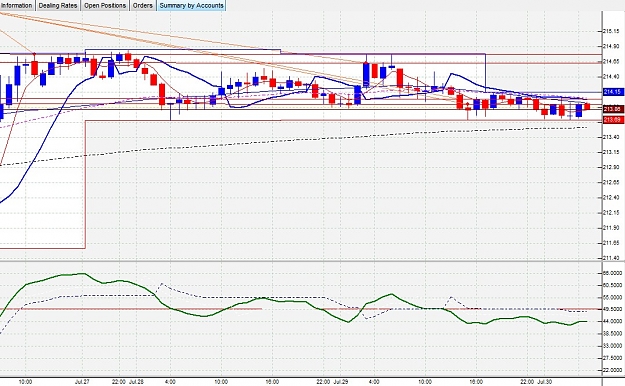Click the 49.5000 indicator scale value
625x386 pixels.
(x=613, y=309)
